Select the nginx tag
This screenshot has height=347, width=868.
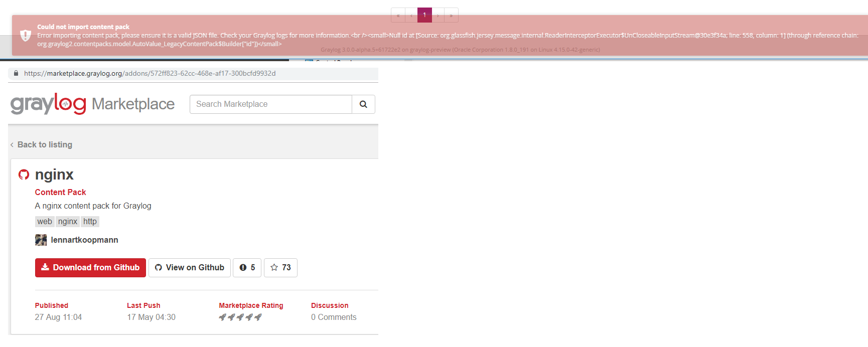(x=68, y=222)
